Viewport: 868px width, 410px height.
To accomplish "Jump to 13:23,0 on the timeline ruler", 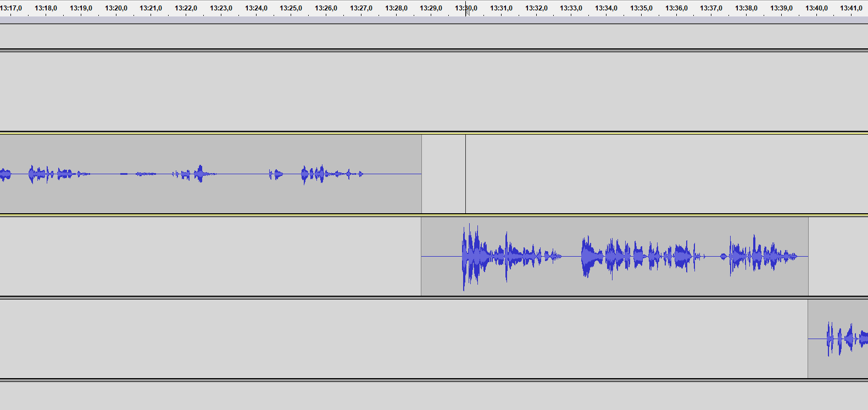I will pos(221,8).
